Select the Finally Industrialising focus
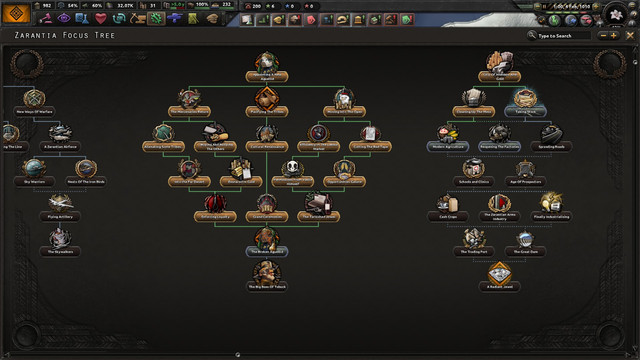Viewport: 640px width, 360px height. 551,208
